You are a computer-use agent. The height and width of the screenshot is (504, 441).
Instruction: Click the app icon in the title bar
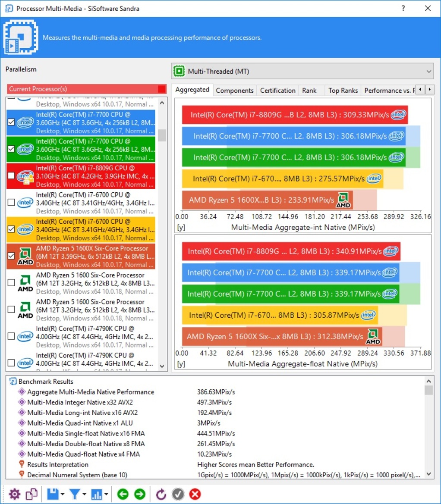(x=9, y=8)
